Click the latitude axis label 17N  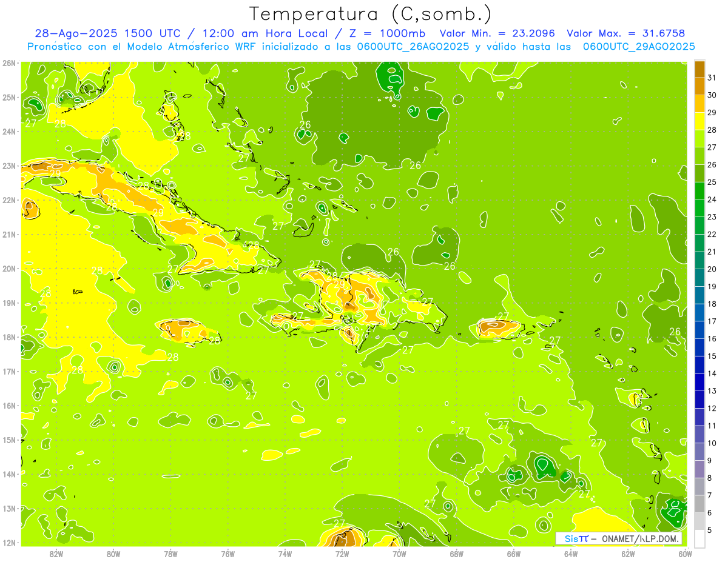8,372
